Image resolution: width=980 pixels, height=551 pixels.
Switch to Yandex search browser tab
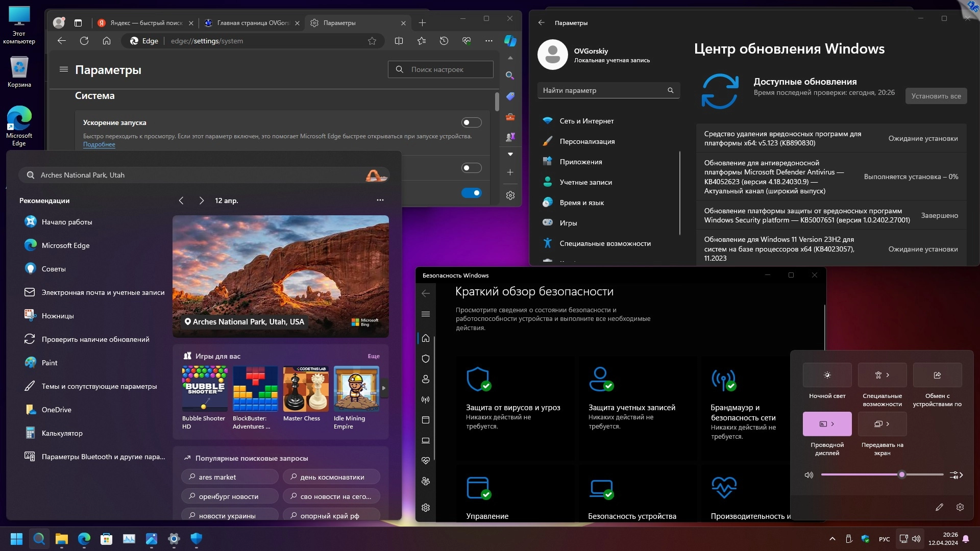tap(146, 23)
